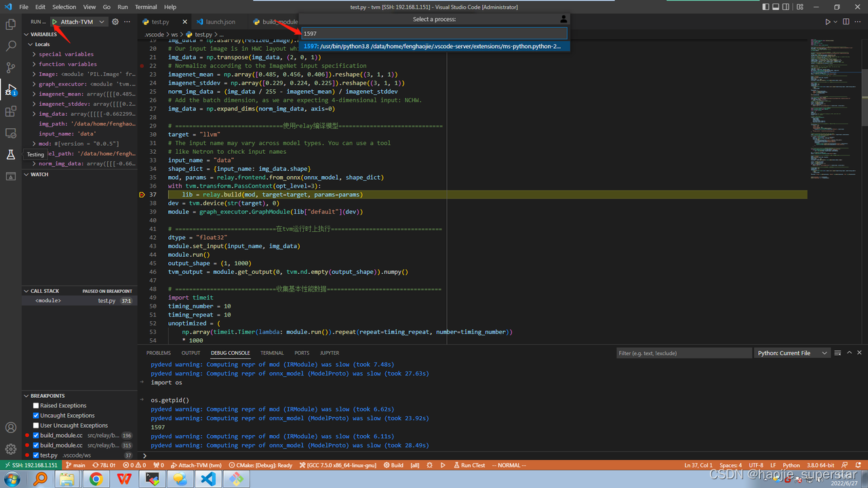Focus the debug console filter field
Image resolution: width=868 pixels, height=488 pixels.
point(684,353)
